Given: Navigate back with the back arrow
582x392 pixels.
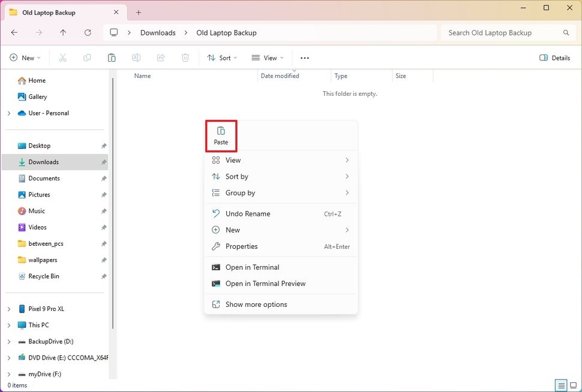Looking at the screenshot, I should click(14, 33).
